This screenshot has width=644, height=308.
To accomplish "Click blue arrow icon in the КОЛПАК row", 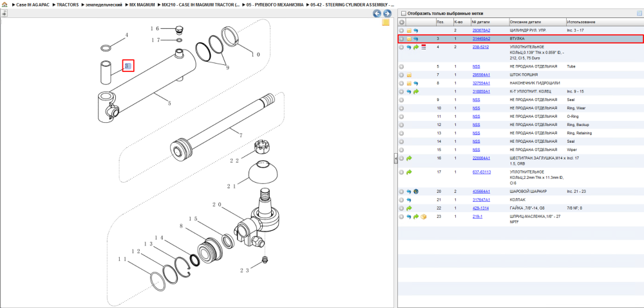I will tap(409, 200).
